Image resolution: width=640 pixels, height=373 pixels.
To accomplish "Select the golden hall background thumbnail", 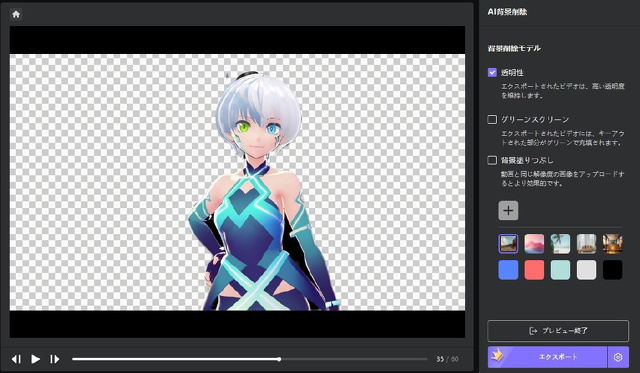I will pyautogui.click(x=613, y=244).
